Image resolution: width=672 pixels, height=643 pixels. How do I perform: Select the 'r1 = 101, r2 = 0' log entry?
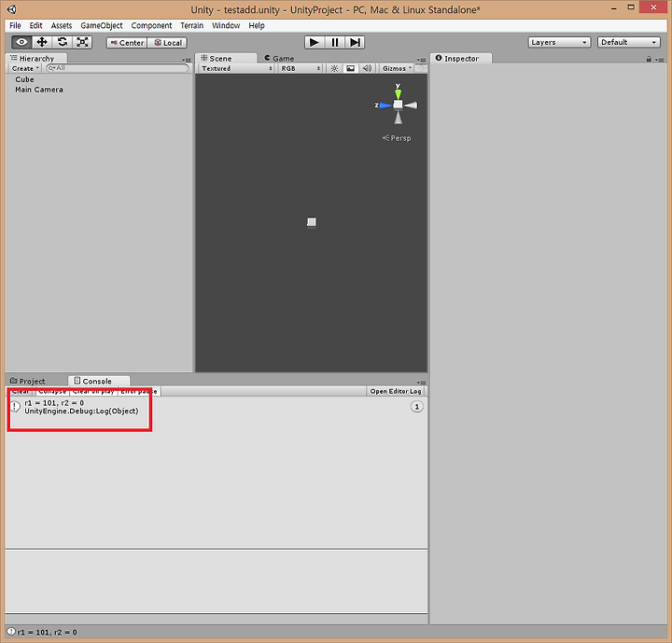coord(216,407)
